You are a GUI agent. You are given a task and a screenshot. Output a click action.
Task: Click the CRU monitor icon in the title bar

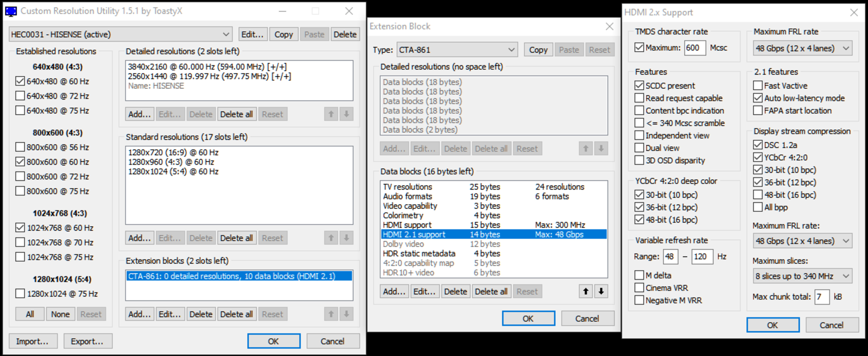[x=11, y=11]
